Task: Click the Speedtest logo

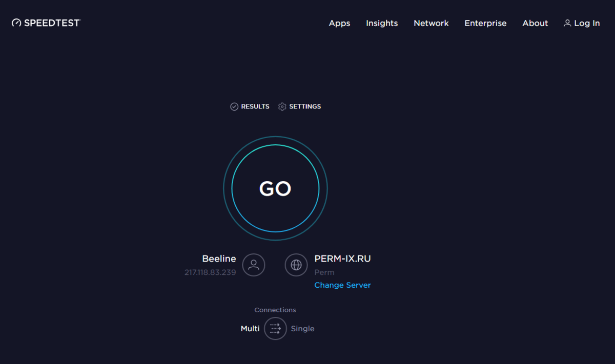Action: pyautogui.click(x=46, y=23)
